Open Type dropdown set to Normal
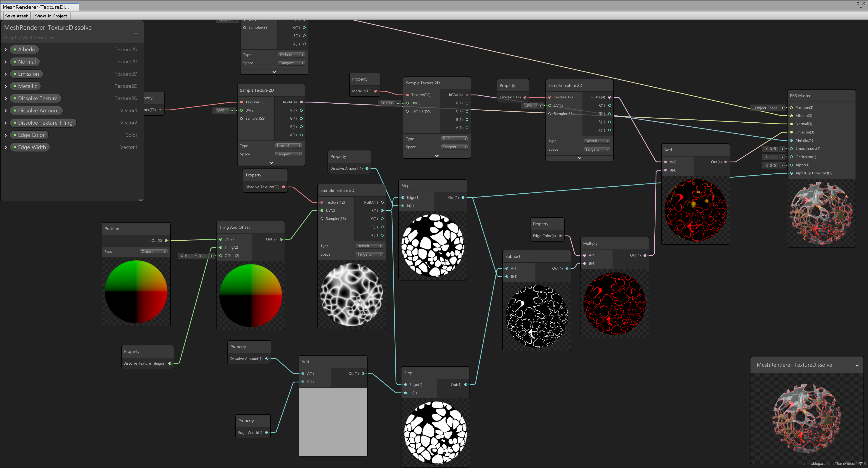868x468 pixels. click(288, 146)
